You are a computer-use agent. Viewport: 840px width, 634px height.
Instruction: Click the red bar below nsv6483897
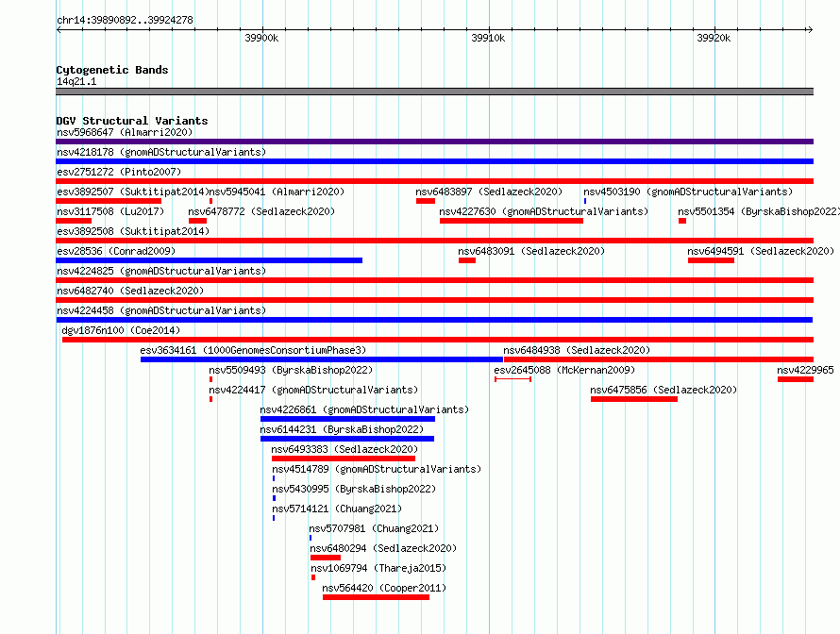click(426, 201)
